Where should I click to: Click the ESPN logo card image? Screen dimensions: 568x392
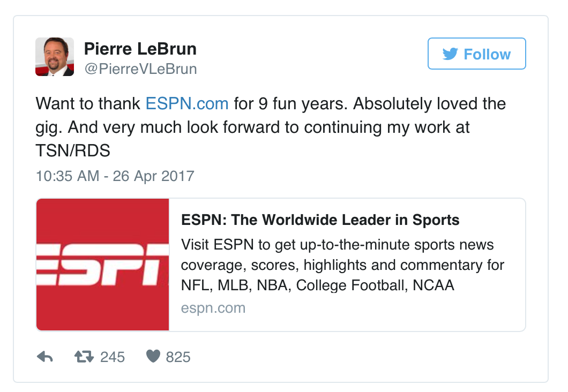coord(103,265)
